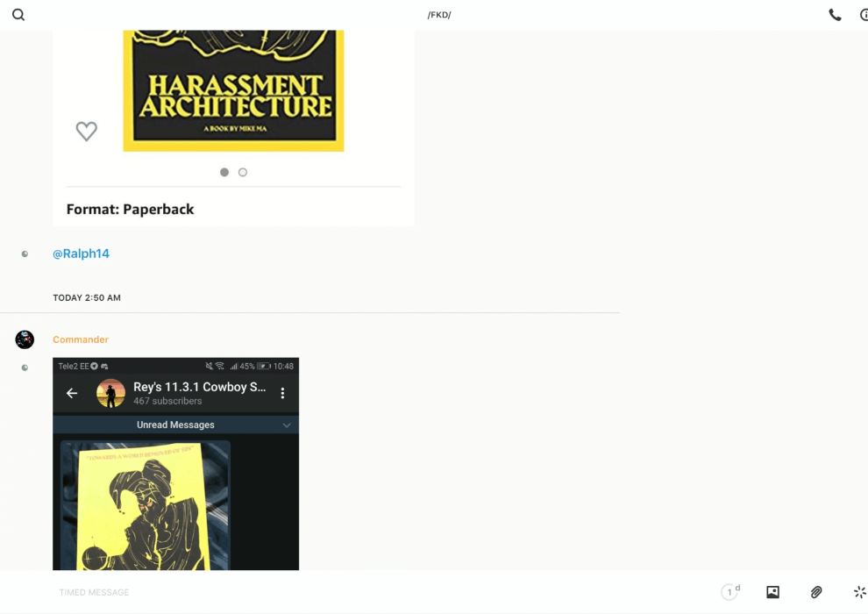Open the /FKD/ conversation title
This screenshot has width=868, height=614.
[438, 15]
